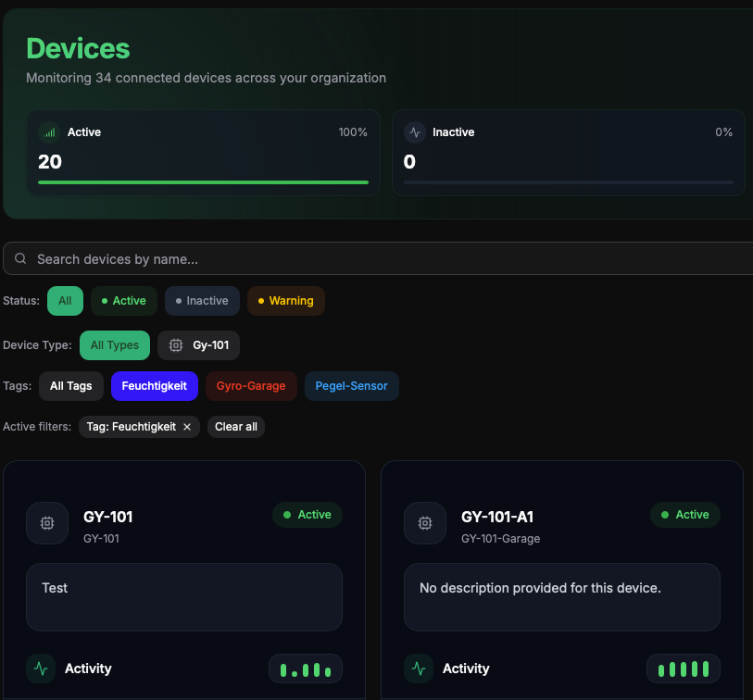Select the All status filter
The width and height of the screenshot is (753, 700).
point(66,301)
